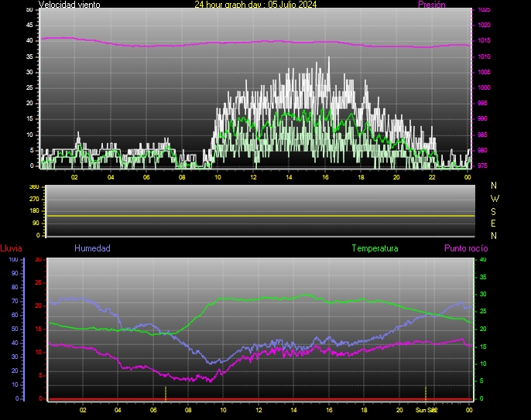
Task: Click "40" on the green temperature axis
Action: click(x=483, y=260)
